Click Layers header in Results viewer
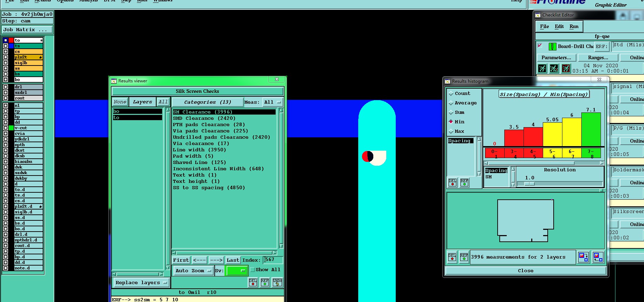 coord(142,102)
